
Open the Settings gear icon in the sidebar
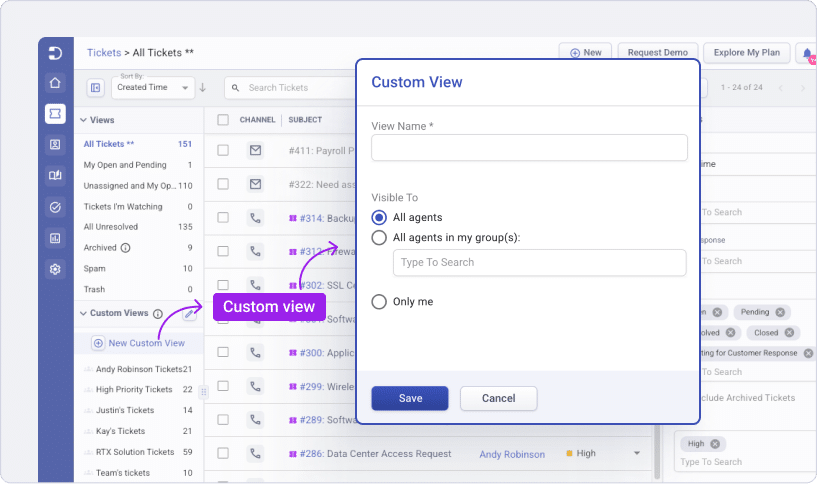coord(55,269)
